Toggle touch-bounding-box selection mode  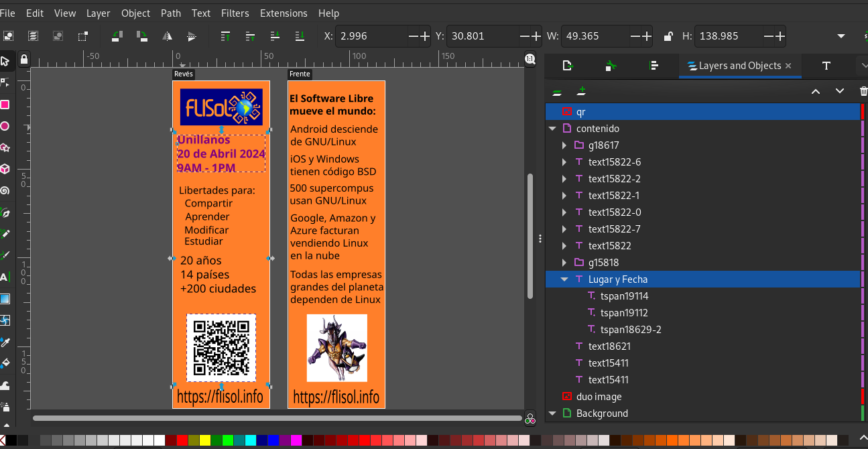click(x=83, y=36)
